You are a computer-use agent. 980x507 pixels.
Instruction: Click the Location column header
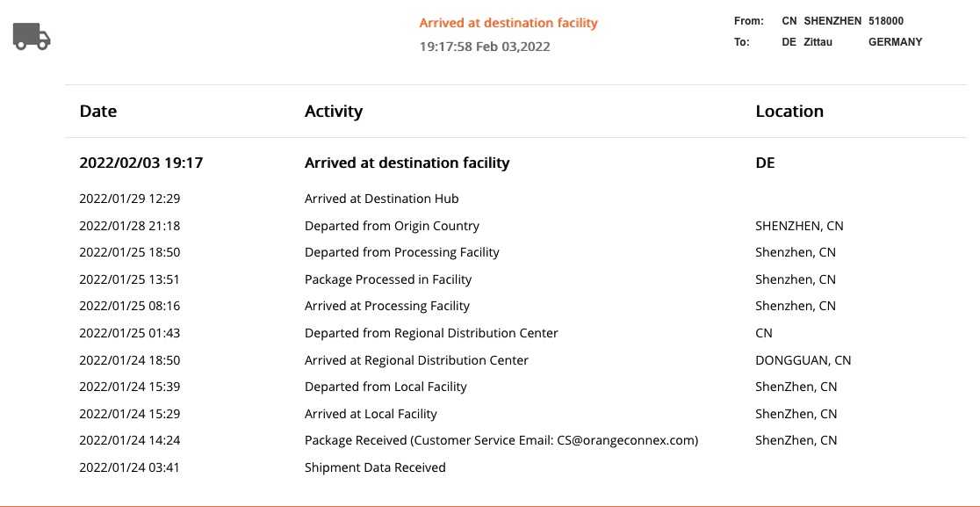click(789, 112)
